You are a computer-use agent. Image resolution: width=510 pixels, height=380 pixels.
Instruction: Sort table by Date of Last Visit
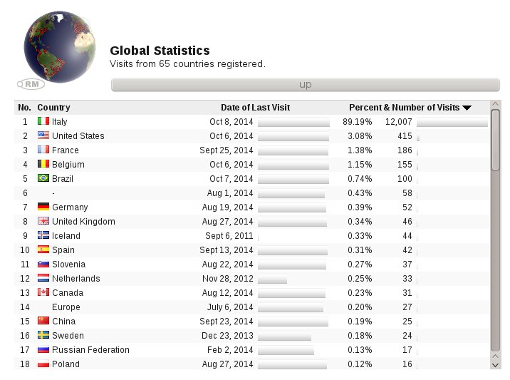[x=255, y=107]
